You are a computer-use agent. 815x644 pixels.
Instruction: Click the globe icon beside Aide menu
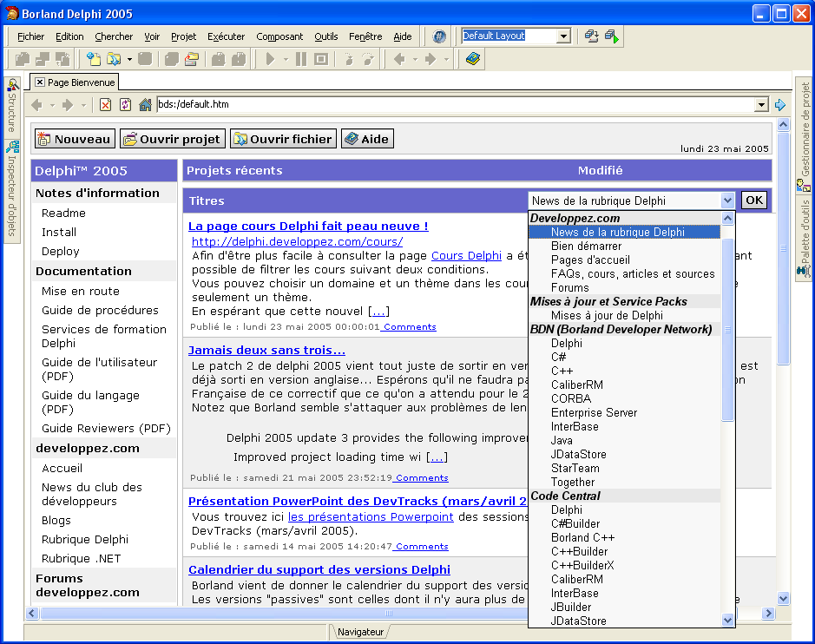click(x=439, y=36)
